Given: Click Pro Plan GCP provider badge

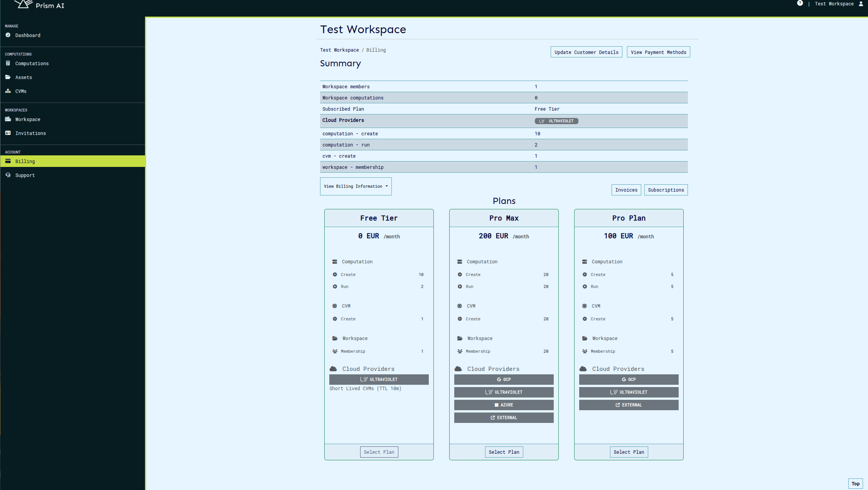Looking at the screenshot, I should 629,379.
